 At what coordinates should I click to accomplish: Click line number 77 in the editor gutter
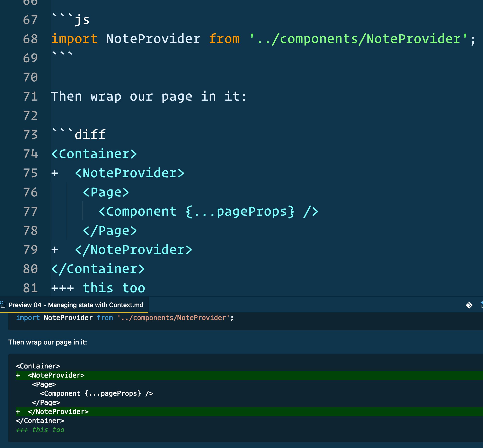(x=30, y=211)
